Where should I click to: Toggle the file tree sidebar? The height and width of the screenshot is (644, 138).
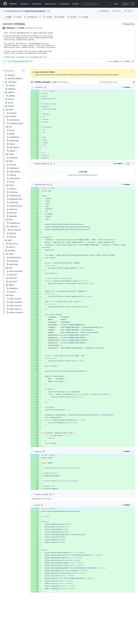(x=32, y=82)
